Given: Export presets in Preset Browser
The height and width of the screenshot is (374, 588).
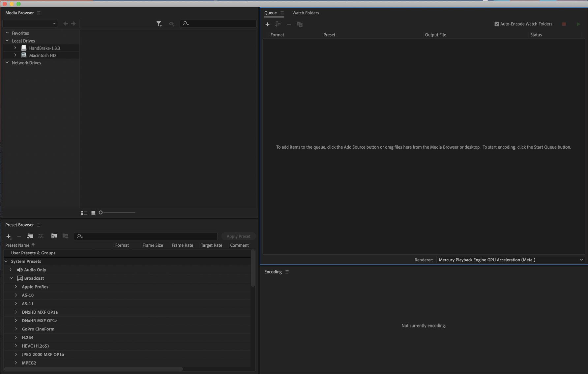Looking at the screenshot, I should click(x=65, y=236).
